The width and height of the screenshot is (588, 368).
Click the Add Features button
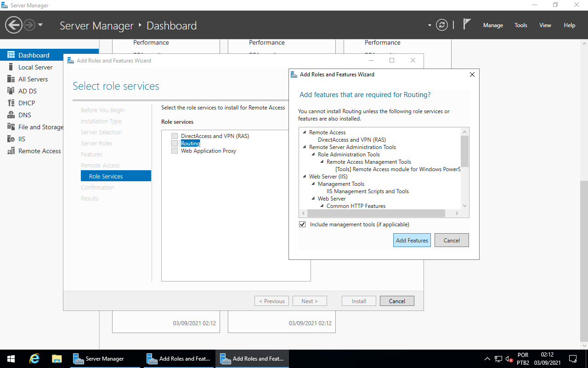tap(412, 240)
